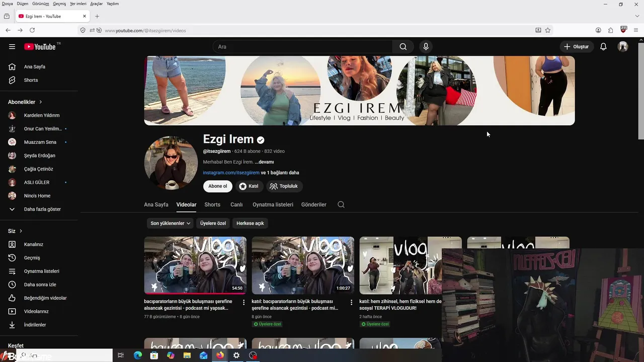Open File Explorer from taskbar
644x362 pixels.
coord(187,355)
